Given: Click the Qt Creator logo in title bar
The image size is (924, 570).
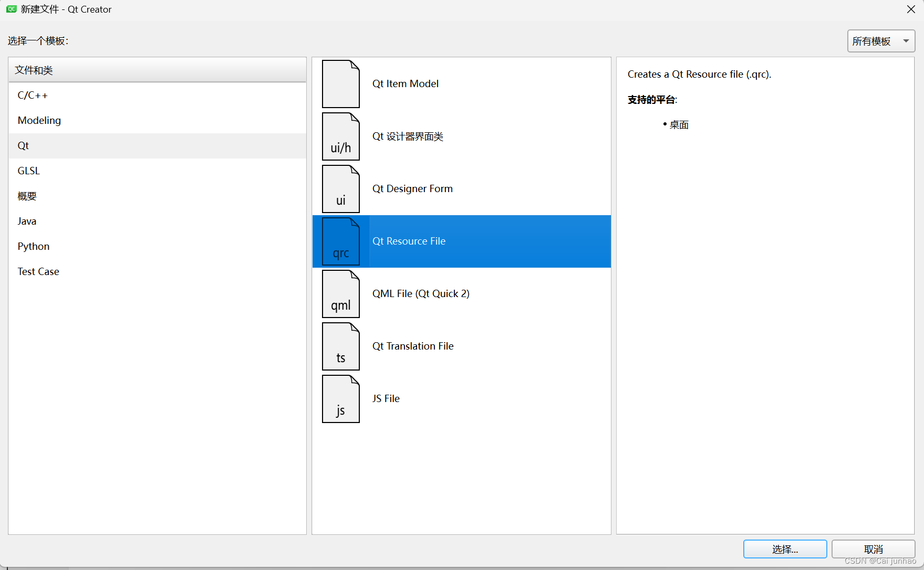Looking at the screenshot, I should (x=12, y=9).
